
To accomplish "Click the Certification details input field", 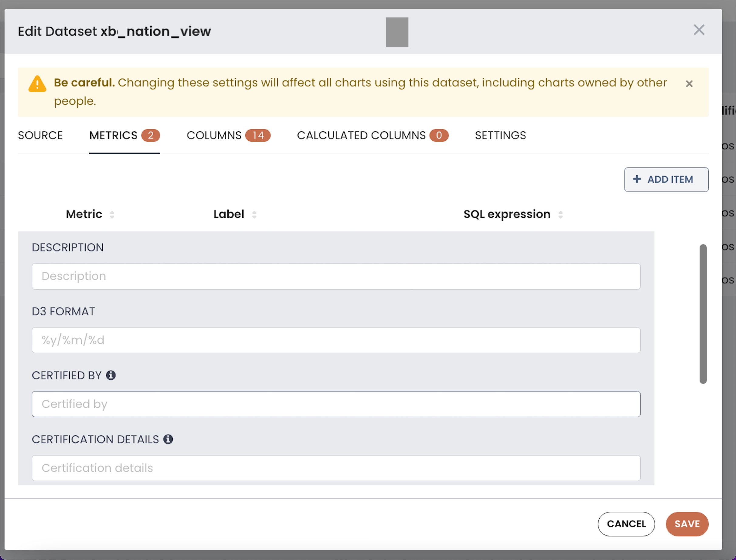I will coord(336,468).
